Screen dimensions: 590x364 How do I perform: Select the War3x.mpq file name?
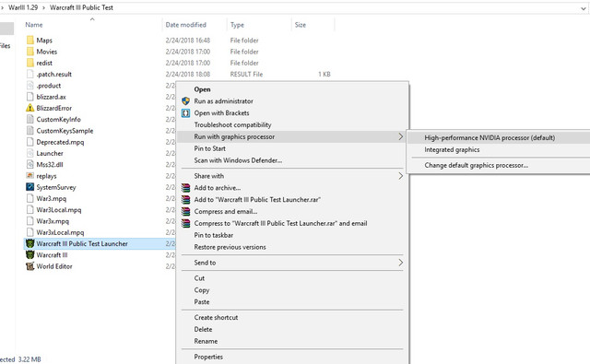tap(53, 221)
